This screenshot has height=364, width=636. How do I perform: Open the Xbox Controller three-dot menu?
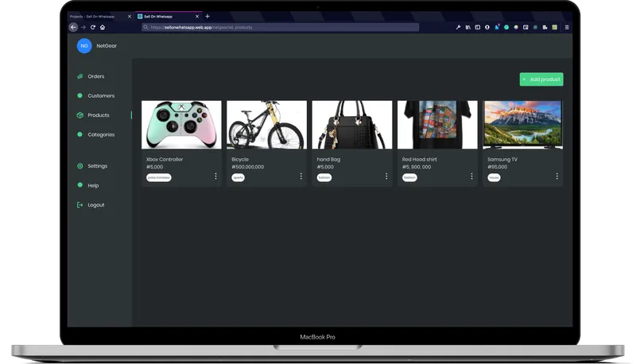point(215,176)
